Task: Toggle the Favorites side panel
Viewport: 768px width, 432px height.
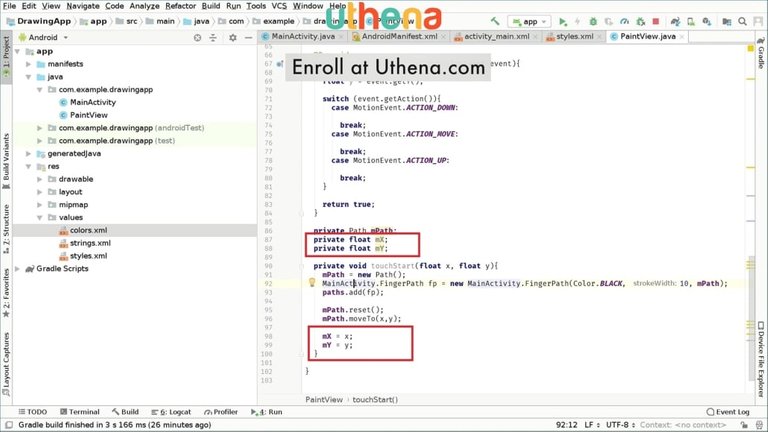Action: 6,292
